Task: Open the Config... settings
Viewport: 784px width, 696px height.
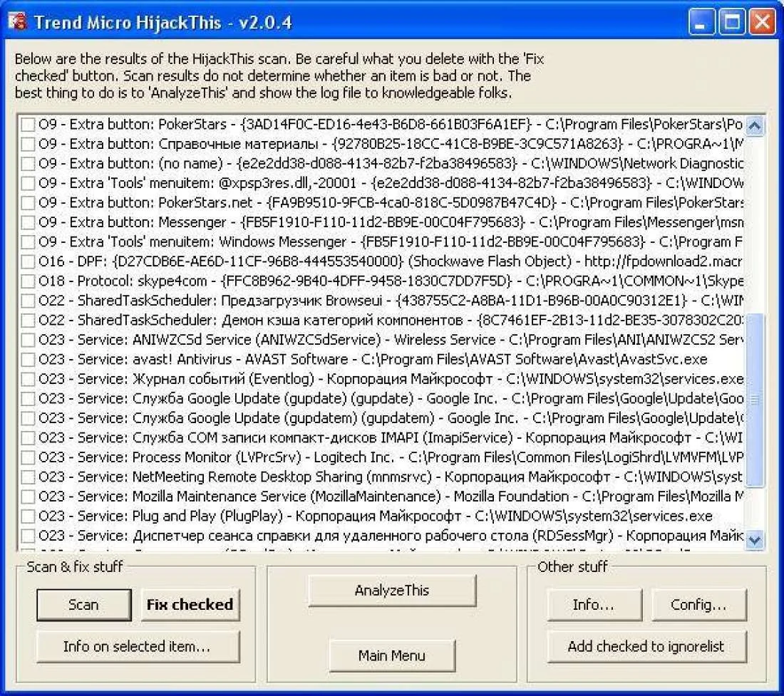Action: tap(698, 605)
